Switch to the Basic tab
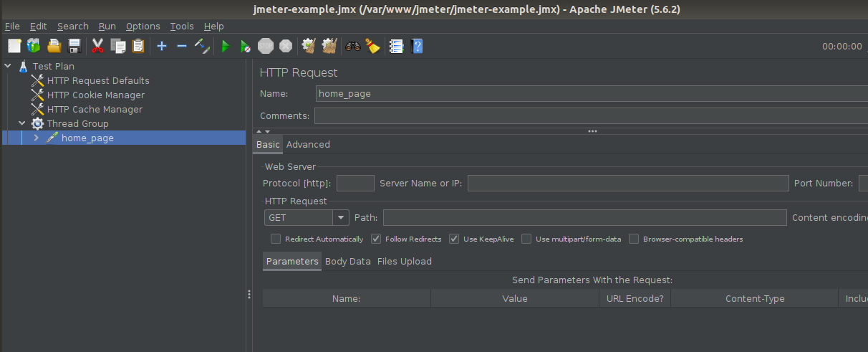 pos(268,144)
